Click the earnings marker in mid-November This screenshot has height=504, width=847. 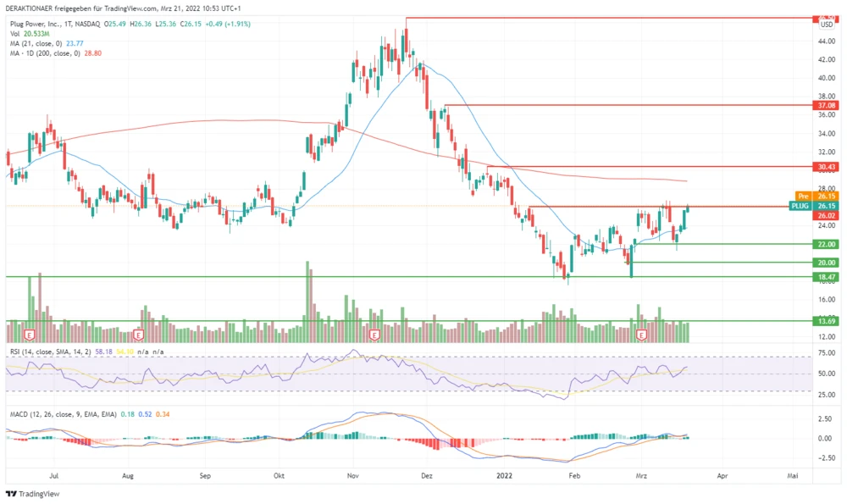374,335
